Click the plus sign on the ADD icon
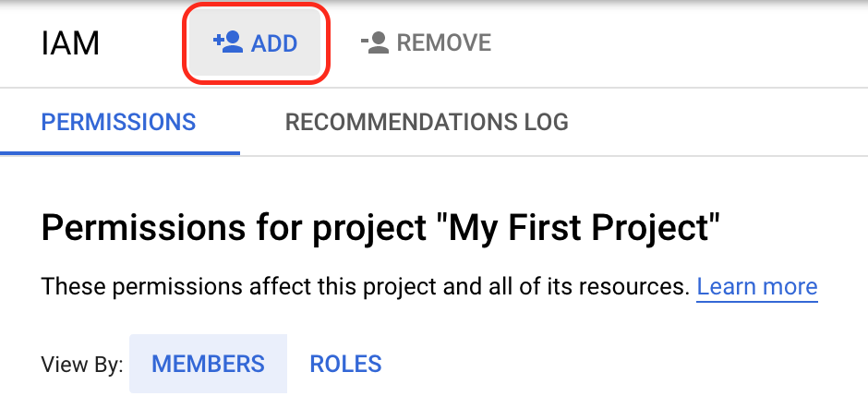Screen dimensions: 868x408 [218, 40]
